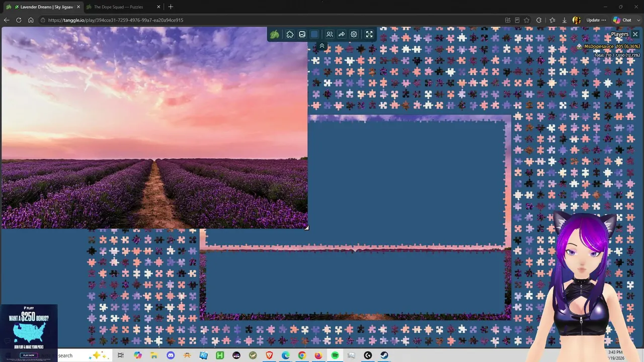This screenshot has height=362, width=644.
Task: Click the share arrow icon
Action: (342, 34)
